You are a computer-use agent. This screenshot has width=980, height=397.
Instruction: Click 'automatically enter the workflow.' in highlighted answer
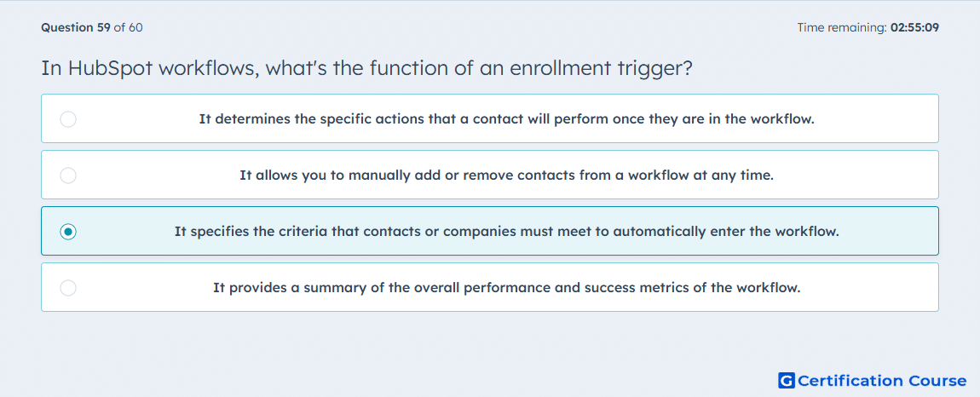pos(726,232)
